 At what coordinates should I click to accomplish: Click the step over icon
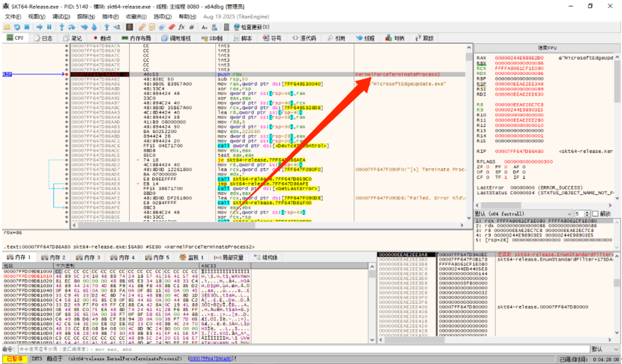(72, 27)
